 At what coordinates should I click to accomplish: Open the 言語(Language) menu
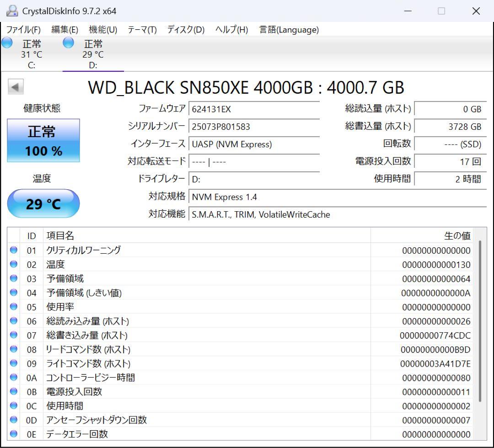290,30
